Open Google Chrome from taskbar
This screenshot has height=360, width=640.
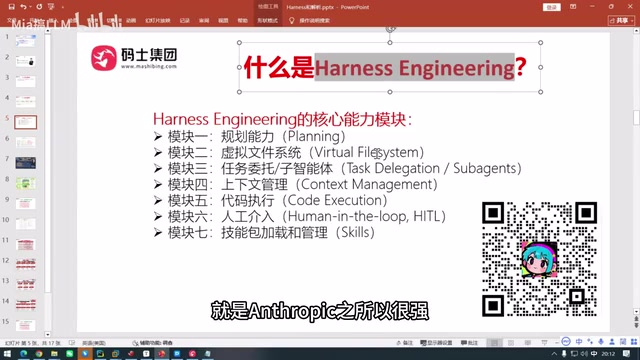coord(39,353)
